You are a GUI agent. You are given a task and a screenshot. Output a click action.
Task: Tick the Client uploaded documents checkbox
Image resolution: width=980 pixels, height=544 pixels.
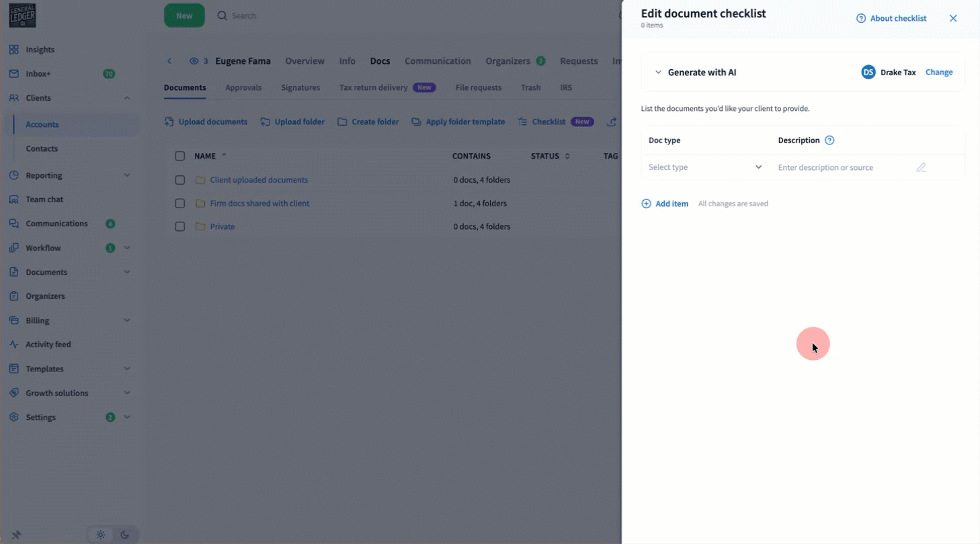point(179,180)
